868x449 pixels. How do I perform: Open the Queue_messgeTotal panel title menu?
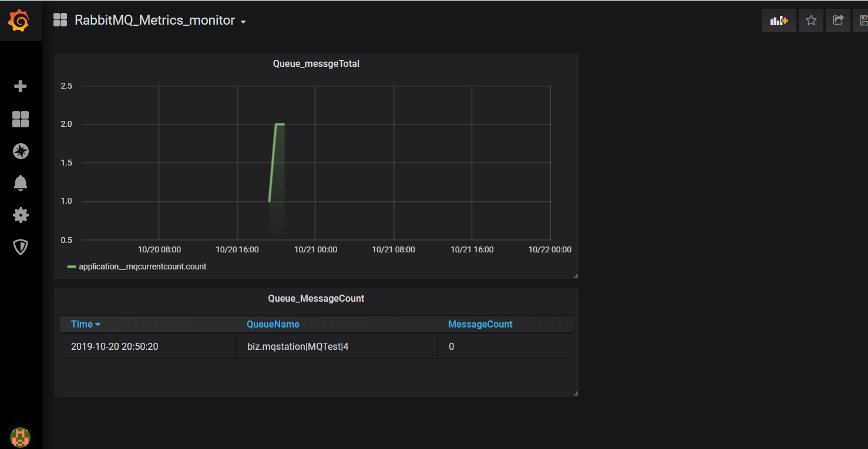pyautogui.click(x=316, y=63)
